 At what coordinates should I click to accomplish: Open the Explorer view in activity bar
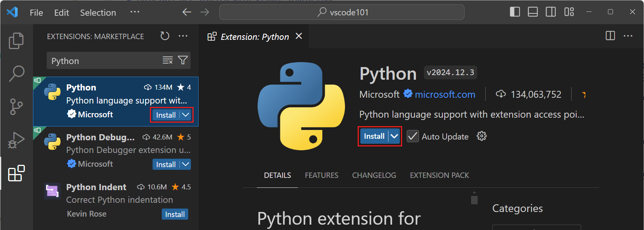[16, 41]
